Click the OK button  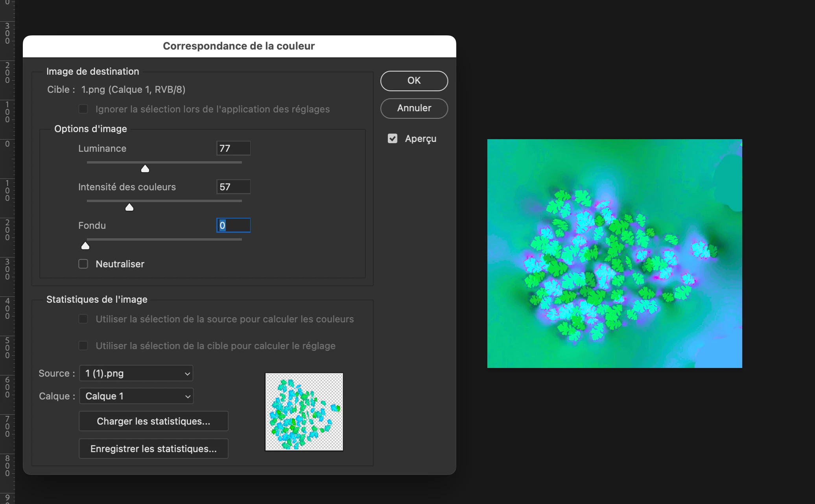pos(414,81)
